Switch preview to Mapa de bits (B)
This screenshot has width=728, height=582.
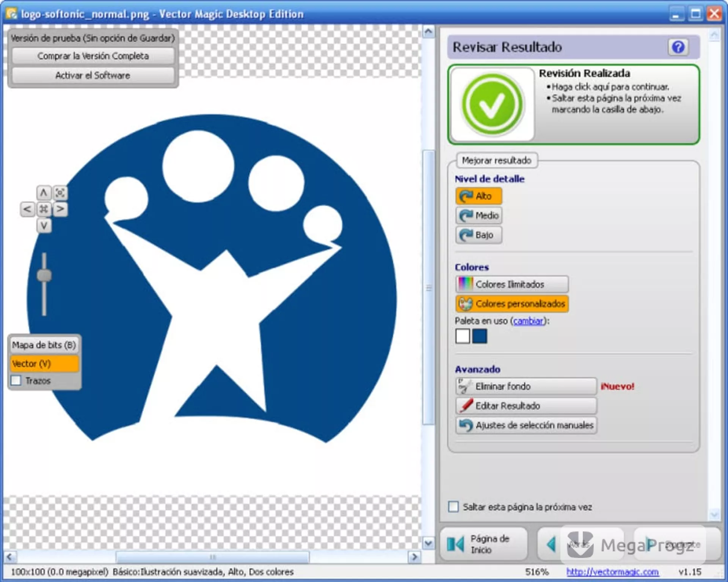click(44, 345)
